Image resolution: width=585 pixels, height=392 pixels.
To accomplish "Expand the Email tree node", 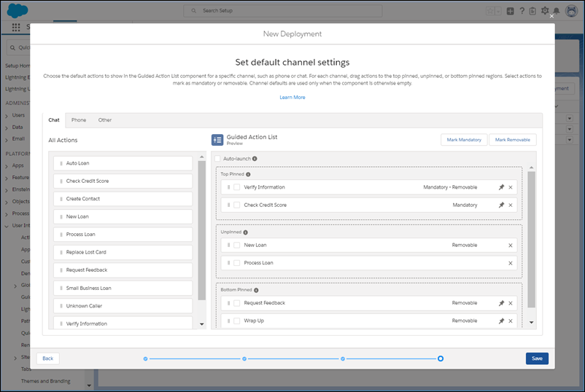I will point(7,140).
